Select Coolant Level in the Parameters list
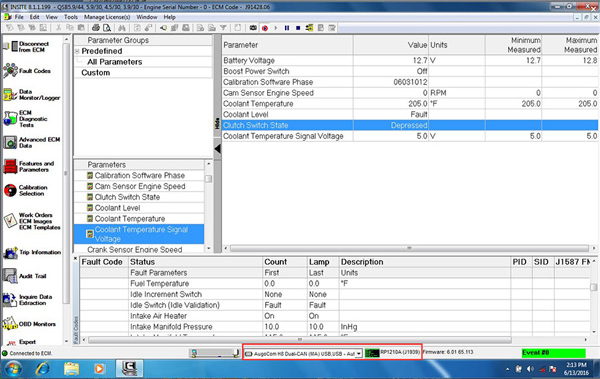 117,208
